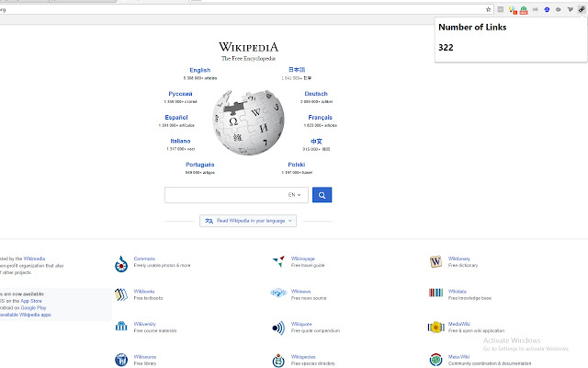Click the WIKIPEDIA wordmark title
Screen dimensions: 588x368
point(248,47)
